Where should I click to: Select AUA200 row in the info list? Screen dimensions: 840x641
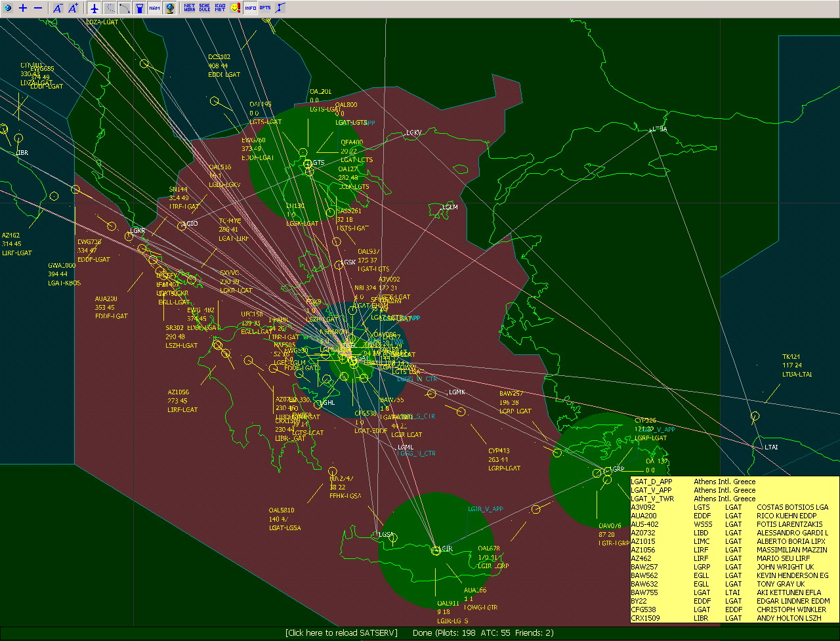tap(733, 515)
